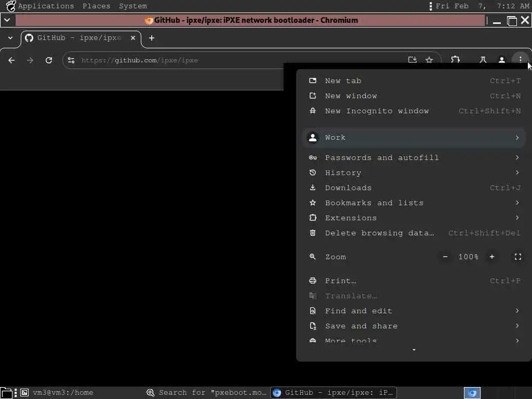Close the three-dot Chromium menu button
Image resolution: width=532 pixels, height=399 pixels.
(x=521, y=60)
